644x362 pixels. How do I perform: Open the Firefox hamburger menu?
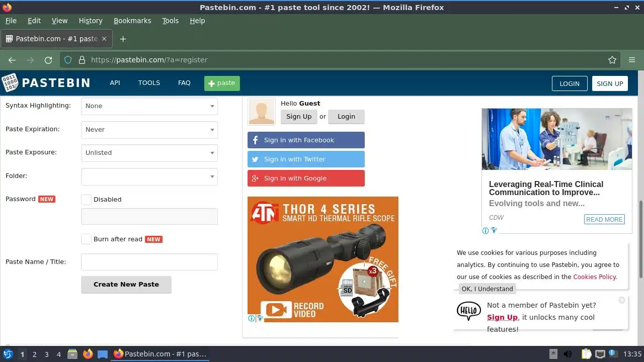click(x=632, y=60)
